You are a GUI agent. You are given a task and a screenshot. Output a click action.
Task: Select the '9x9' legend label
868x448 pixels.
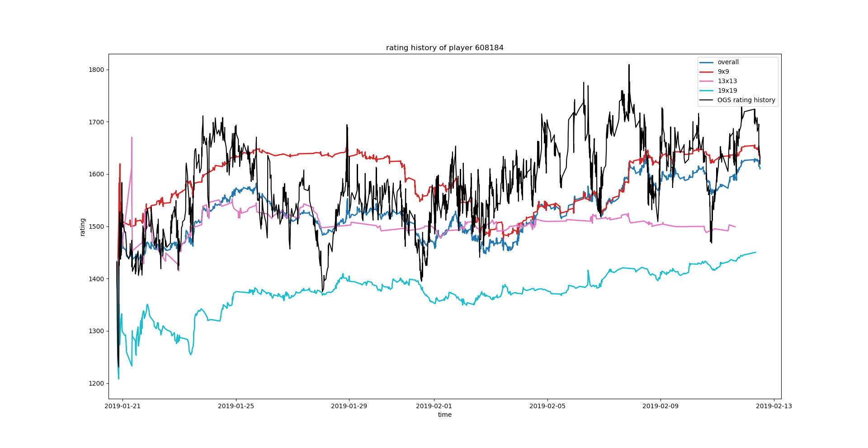723,72
